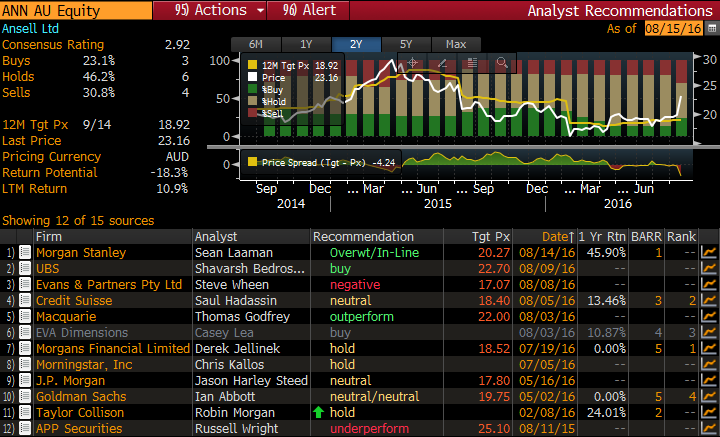The width and height of the screenshot is (720, 437).
Task: Click the Showing 12 of 15 sources text
Action: tap(78, 221)
